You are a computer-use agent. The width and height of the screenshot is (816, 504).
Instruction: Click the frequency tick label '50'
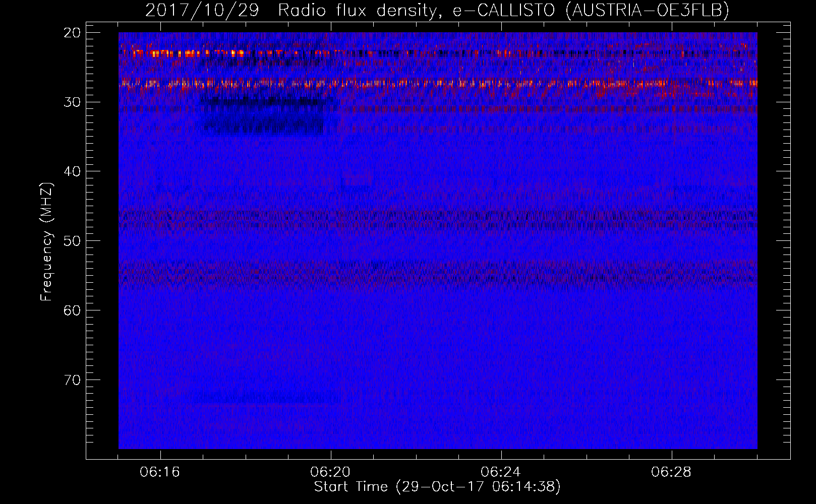(72, 241)
